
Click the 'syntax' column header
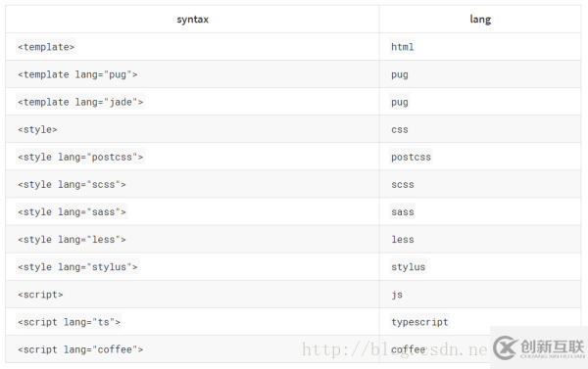[x=192, y=20]
